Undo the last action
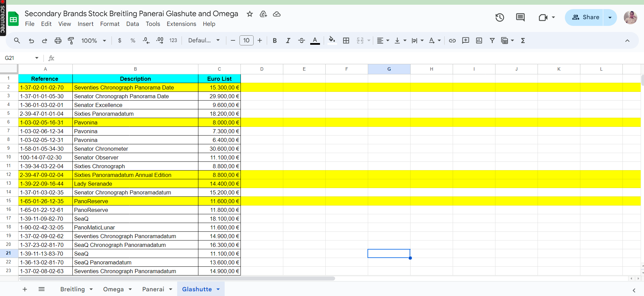Screen dimensions: 644x296 [31, 40]
